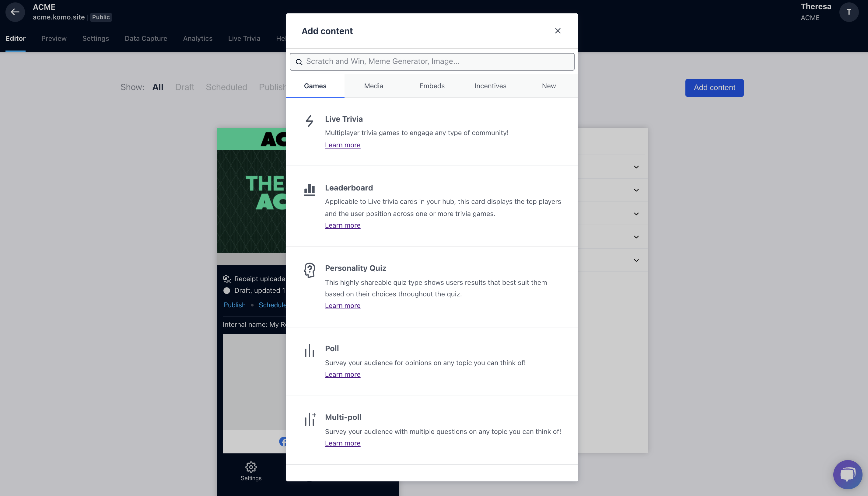Click the search magnifier icon
Screen dimensions: 868x496
pos(299,62)
